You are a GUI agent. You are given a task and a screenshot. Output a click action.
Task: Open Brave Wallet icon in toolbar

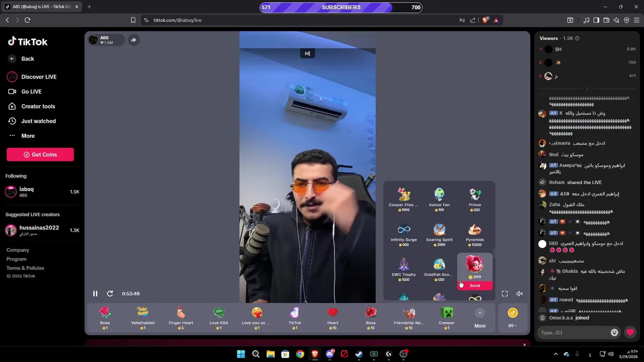(x=606, y=20)
